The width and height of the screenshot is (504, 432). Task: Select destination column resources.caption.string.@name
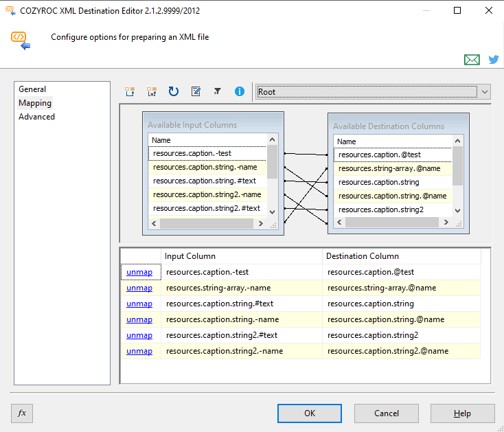(x=393, y=196)
